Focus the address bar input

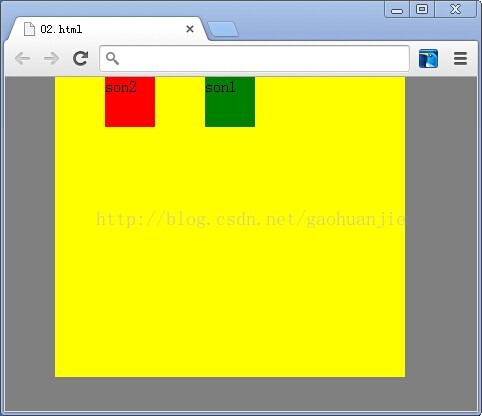tap(254, 59)
